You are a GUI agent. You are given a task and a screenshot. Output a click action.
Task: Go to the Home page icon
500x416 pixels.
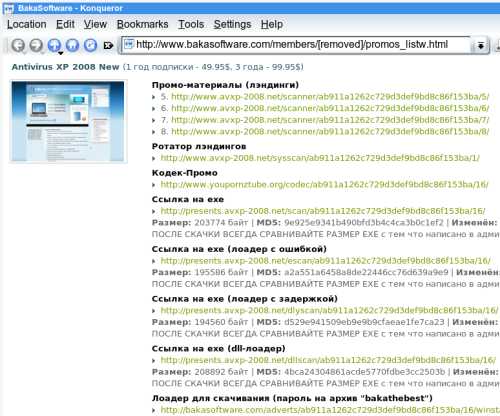[72, 45]
